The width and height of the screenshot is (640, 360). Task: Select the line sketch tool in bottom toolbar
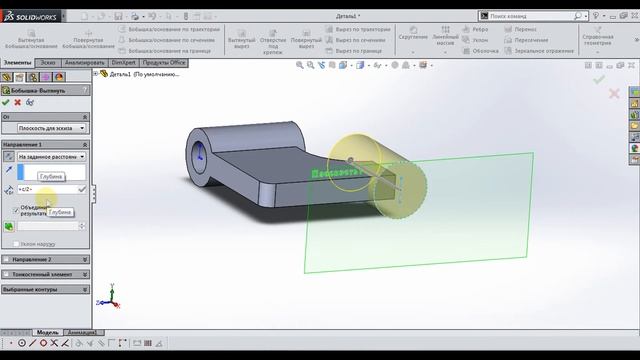33,343
